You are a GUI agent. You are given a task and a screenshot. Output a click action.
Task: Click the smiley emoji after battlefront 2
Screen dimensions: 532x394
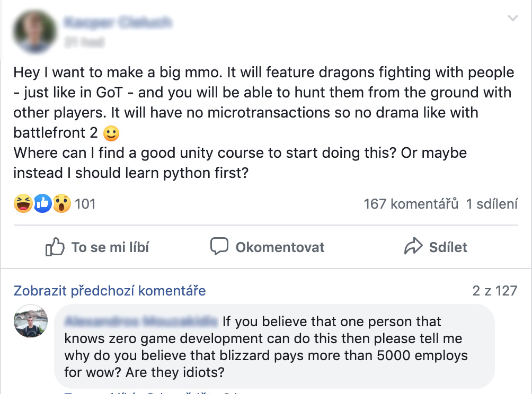point(111,133)
